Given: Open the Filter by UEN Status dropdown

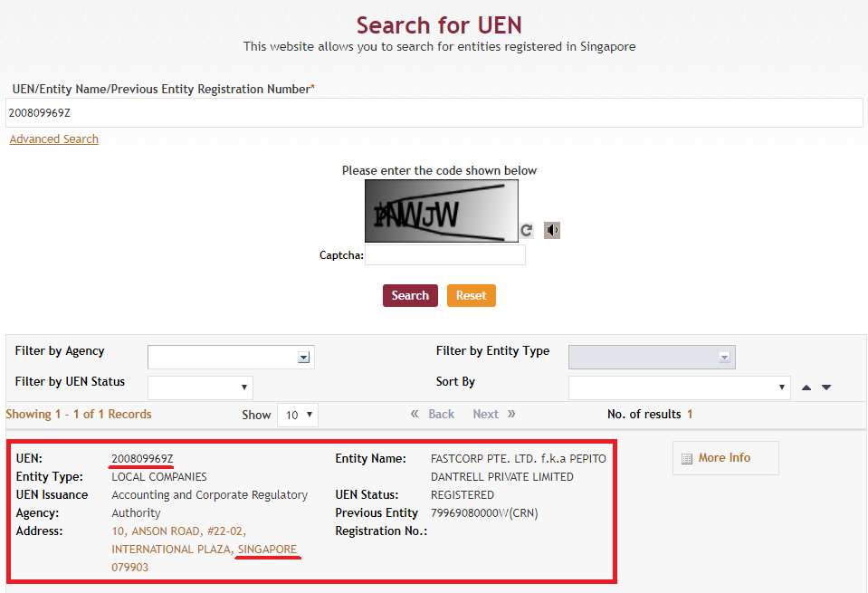Looking at the screenshot, I should [x=200, y=387].
